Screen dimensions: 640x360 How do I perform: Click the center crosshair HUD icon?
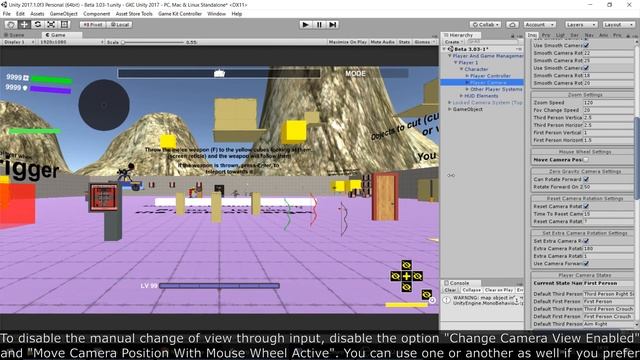click(x=407, y=276)
